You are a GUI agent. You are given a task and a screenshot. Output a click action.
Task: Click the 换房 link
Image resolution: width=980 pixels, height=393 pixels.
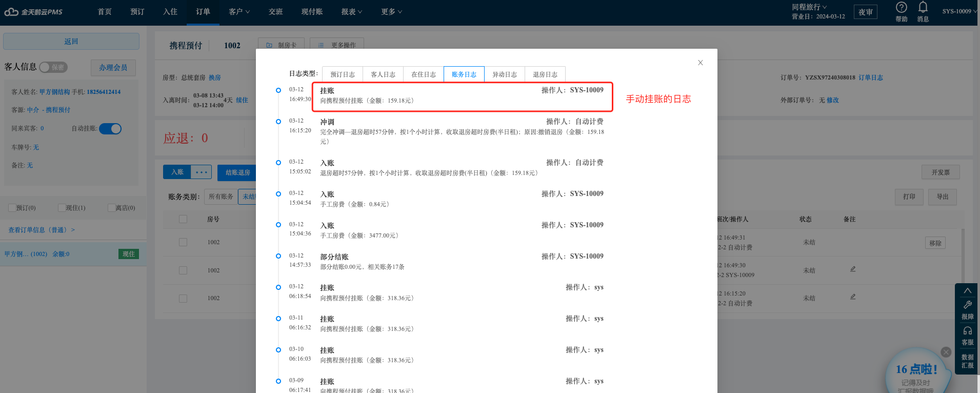tap(215, 77)
